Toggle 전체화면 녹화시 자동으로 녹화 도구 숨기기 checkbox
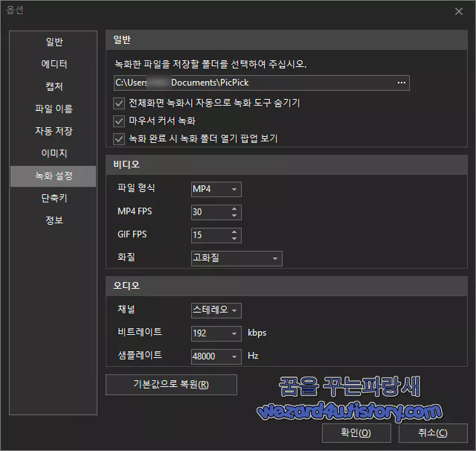476x451 pixels. coord(119,103)
